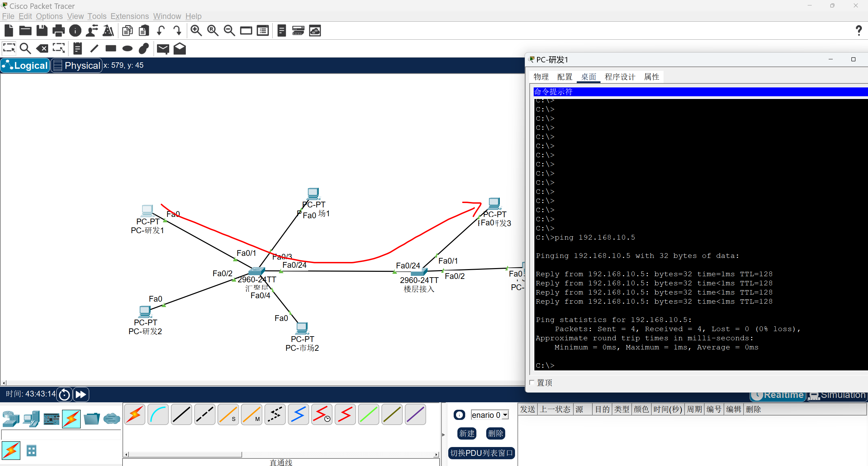Switch to the 配置 tab in PC-研发1

(565, 77)
